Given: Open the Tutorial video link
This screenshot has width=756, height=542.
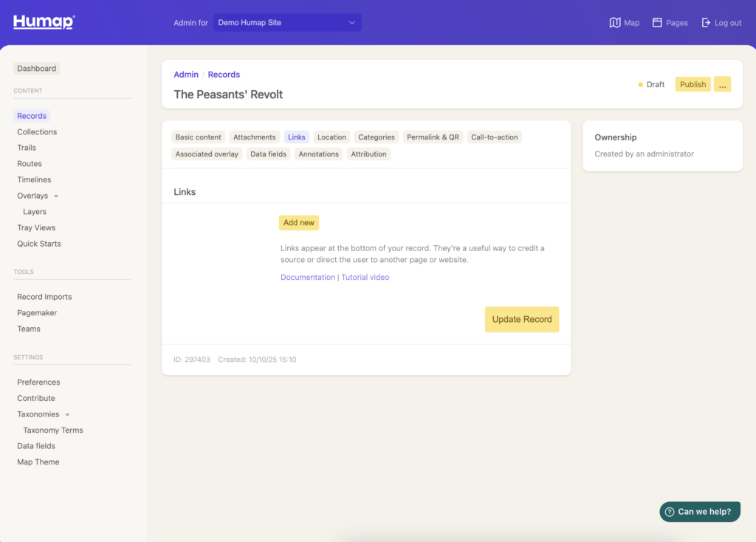Looking at the screenshot, I should coord(365,278).
